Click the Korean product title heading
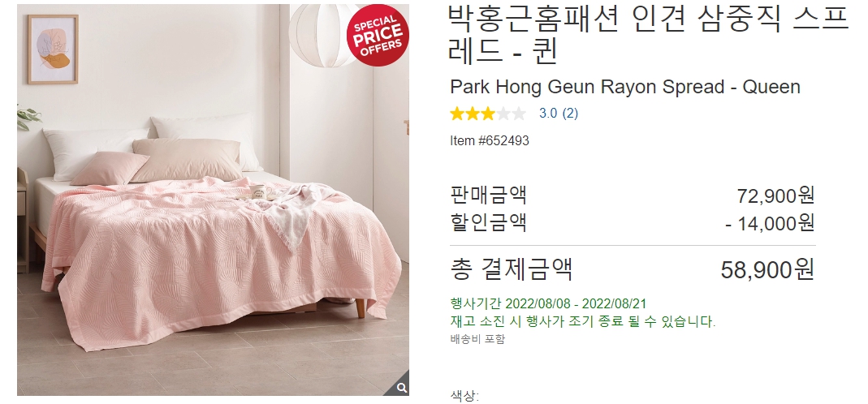Screen dimensions: 868x404 tap(648, 34)
